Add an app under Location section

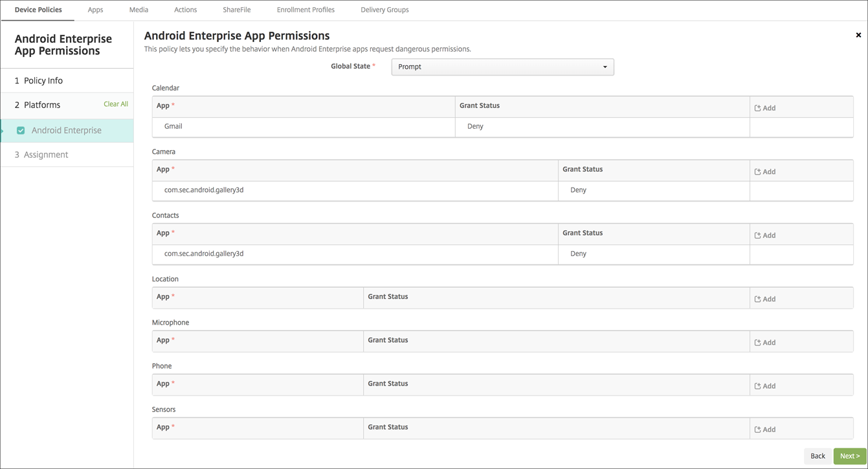(x=764, y=299)
